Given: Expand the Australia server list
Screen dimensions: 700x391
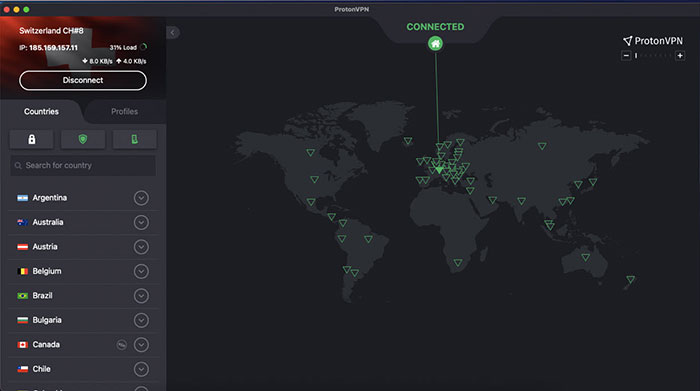Looking at the screenshot, I should pos(141,222).
